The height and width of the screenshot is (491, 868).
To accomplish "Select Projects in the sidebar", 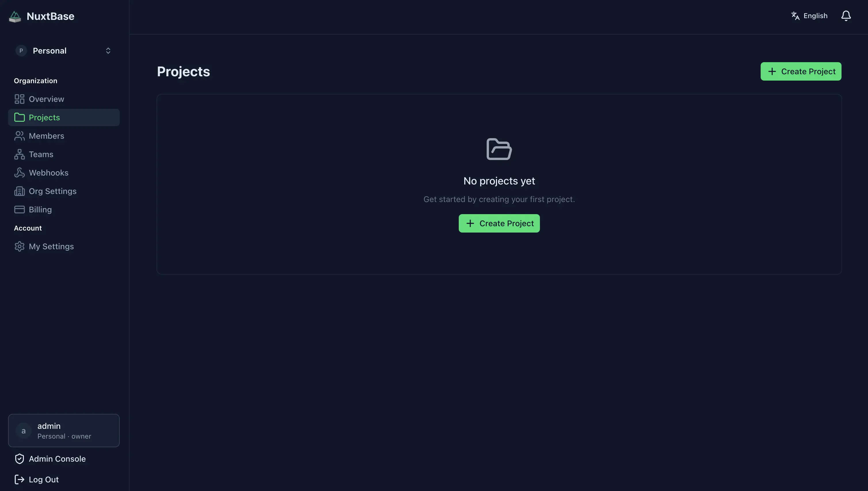I will pos(44,117).
